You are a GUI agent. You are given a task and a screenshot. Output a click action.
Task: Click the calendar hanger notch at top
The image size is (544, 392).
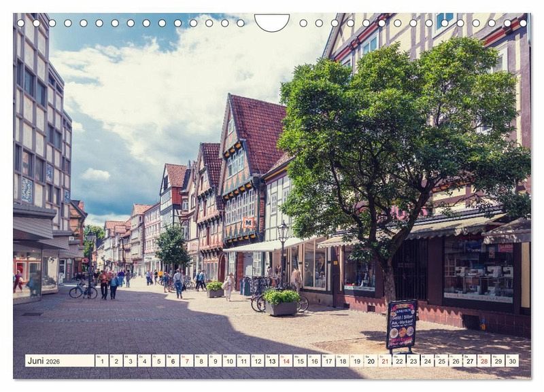pos(272,22)
